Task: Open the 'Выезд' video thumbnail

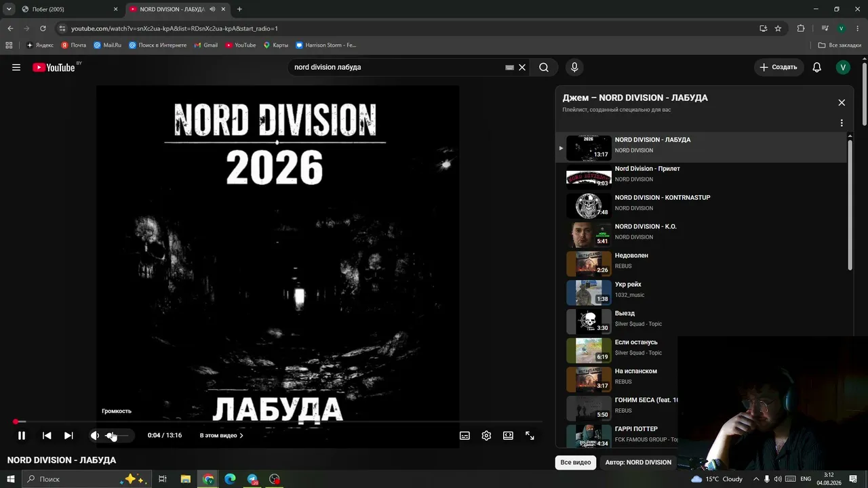Action: pyautogui.click(x=589, y=321)
